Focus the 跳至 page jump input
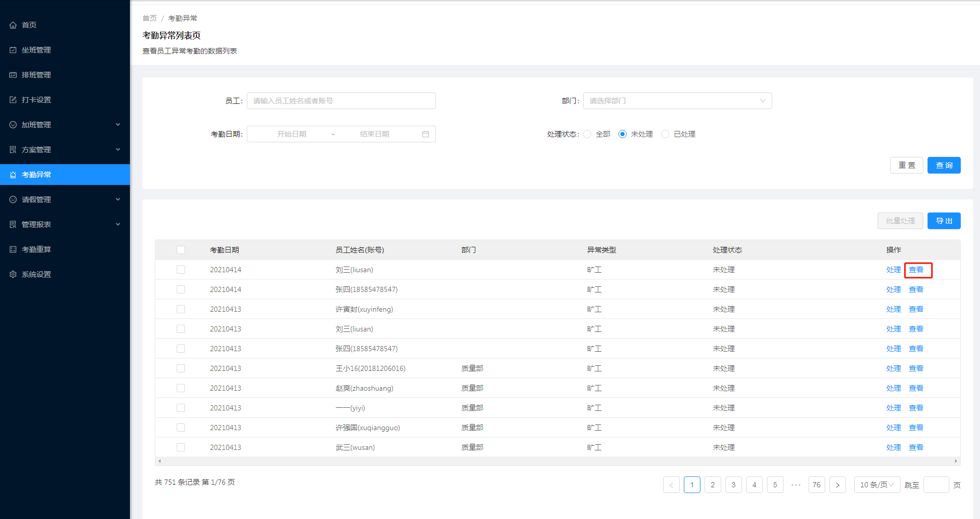Image resolution: width=980 pixels, height=519 pixels. pyautogui.click(x=936, y=485)
